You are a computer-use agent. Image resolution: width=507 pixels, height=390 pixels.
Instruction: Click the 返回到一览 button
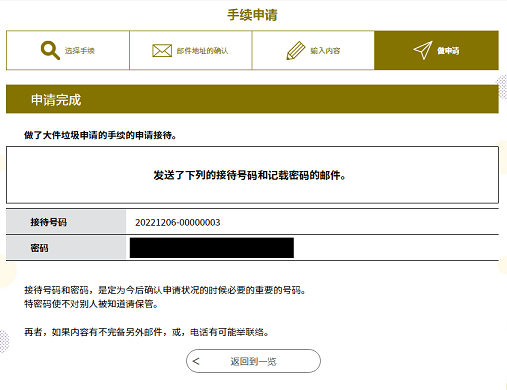[253, 361]
